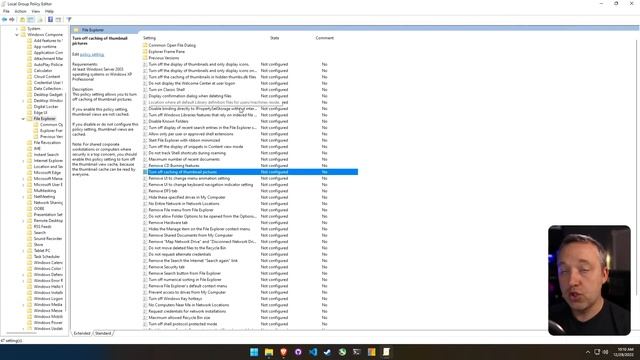
Task: Select Cloud Content in the tree
Action: tap(47, 77)
